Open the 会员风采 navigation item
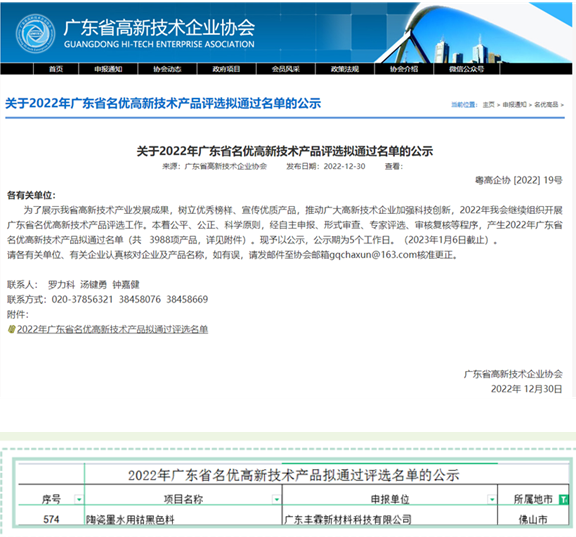This screenshot has width=576, height=537. tap(285, 69)
